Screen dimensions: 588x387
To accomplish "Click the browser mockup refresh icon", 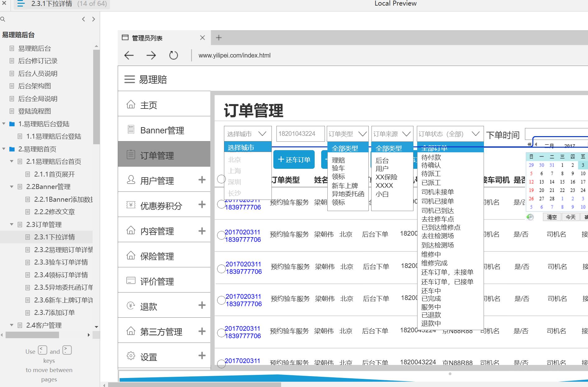I will [x=173, y=55].
